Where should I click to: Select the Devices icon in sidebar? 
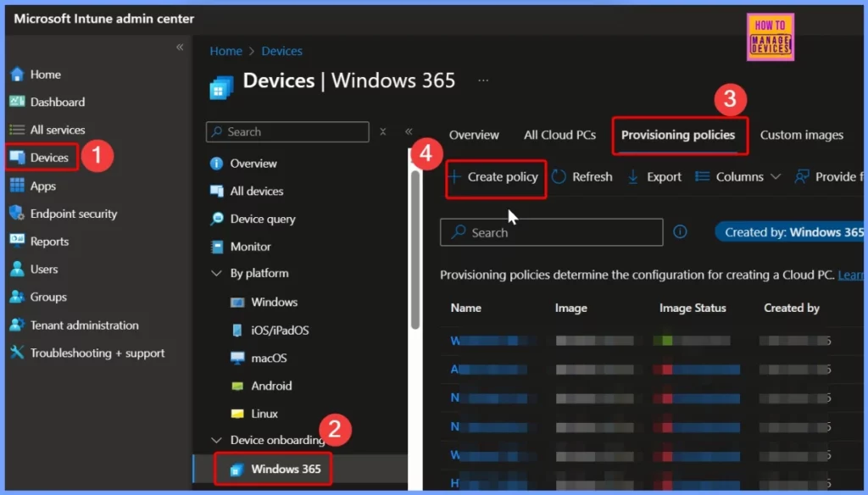click(17, 158)
